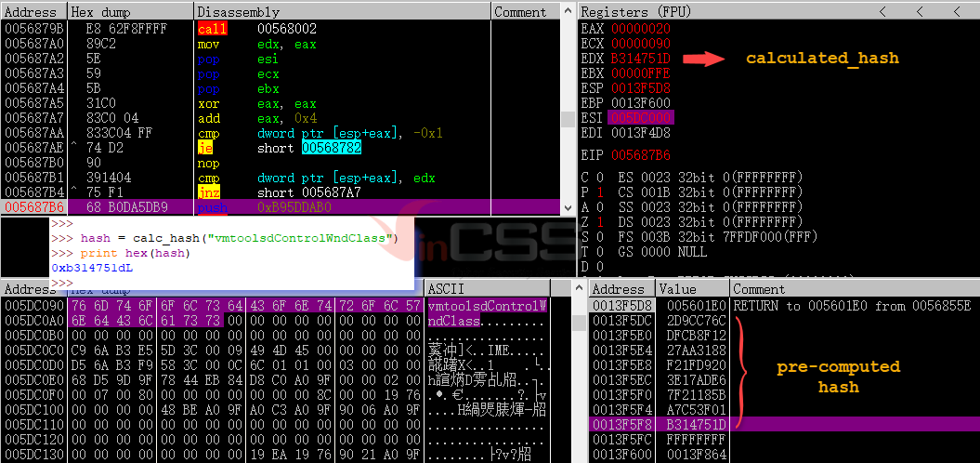Select dump row at address 005DC090
Screen dimensions: 980x463
tap(276, 306)
